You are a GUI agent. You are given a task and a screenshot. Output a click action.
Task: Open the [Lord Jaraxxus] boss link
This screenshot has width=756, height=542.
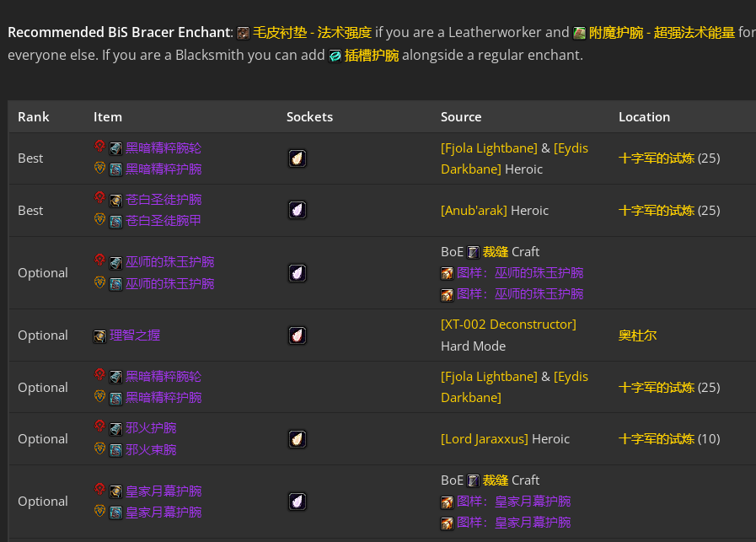(485, 439)
